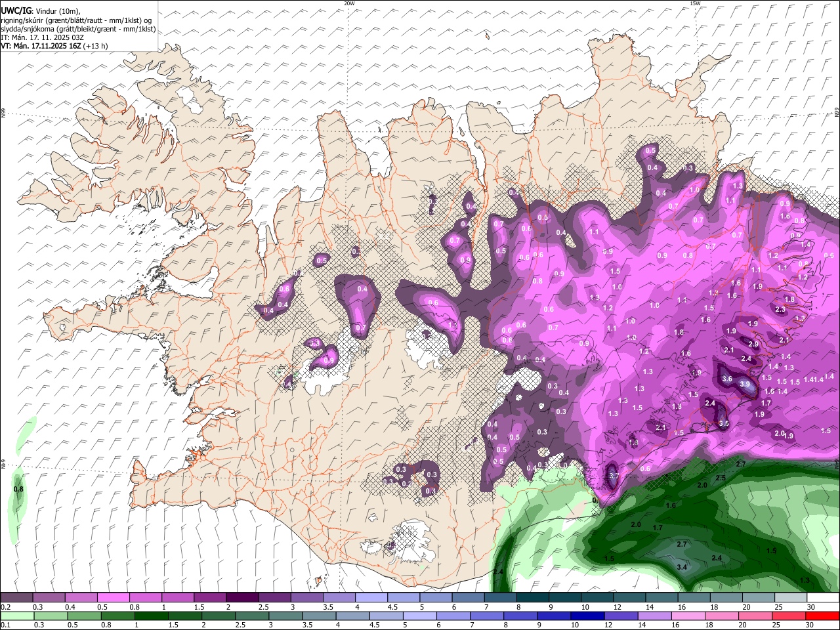The height and width of the screenshot is (630, 840).
Task: Select snow scale swatch between 0.2 and 0.3
Action: (16, 598)
